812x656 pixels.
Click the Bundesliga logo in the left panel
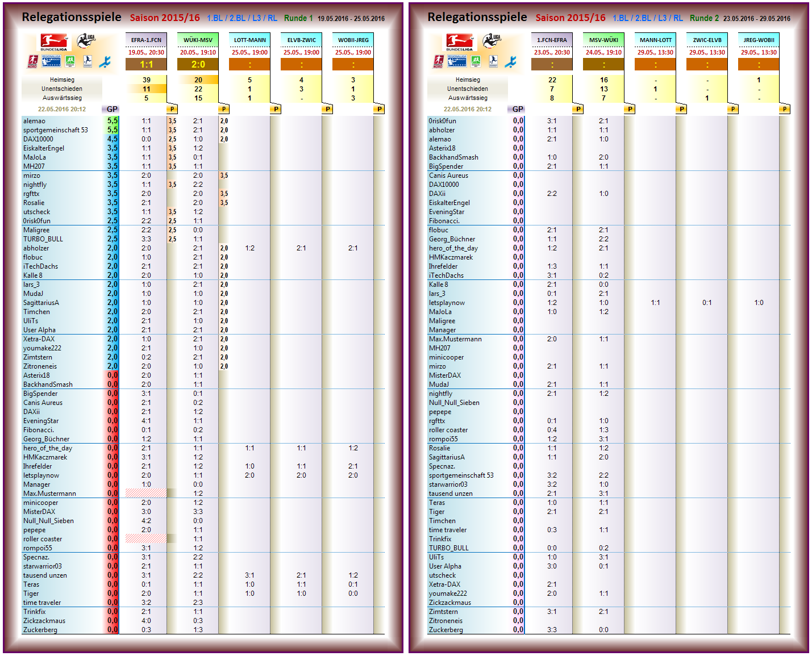[53, 42]
